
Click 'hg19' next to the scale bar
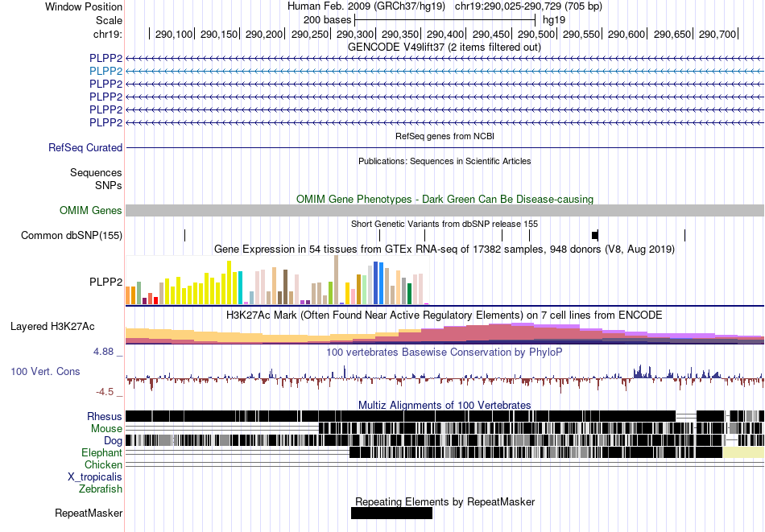554,20
